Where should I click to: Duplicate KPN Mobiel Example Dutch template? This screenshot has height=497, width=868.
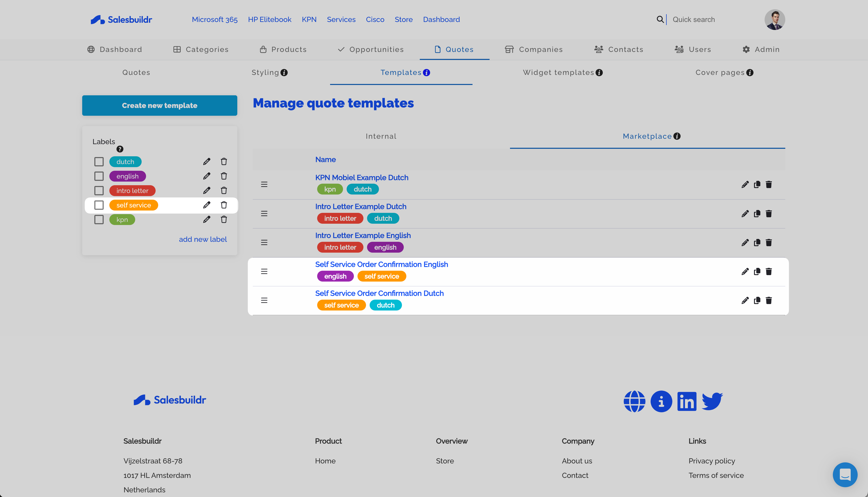tap(757, 185)
